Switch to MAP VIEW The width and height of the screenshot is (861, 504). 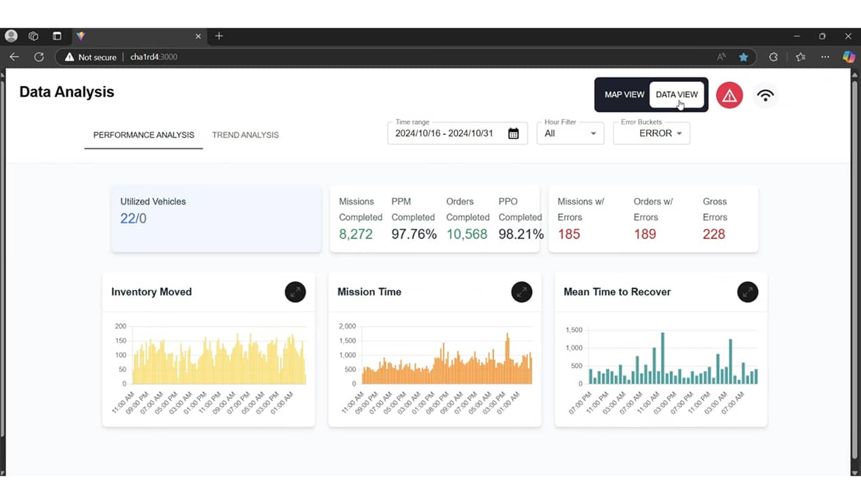click(624, 95)
